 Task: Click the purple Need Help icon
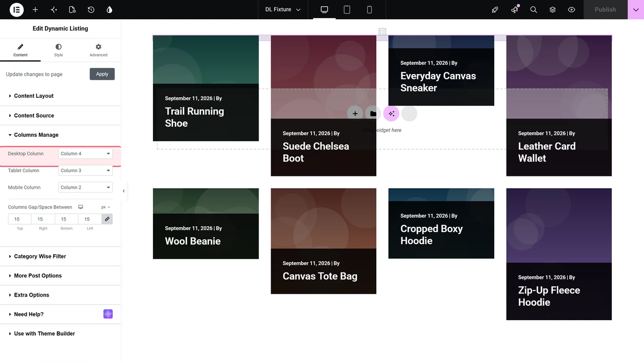click(108, 314)
